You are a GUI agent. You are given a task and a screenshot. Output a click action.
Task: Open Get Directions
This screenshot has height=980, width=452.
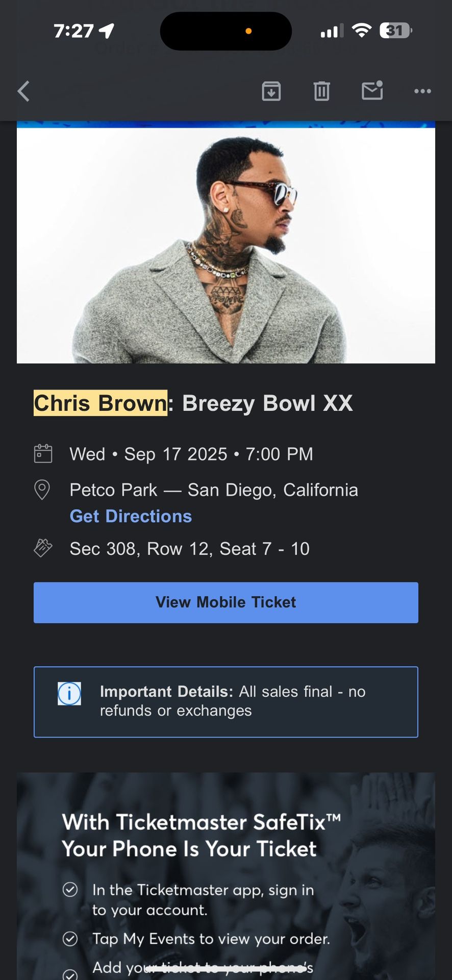click(130, 516)
